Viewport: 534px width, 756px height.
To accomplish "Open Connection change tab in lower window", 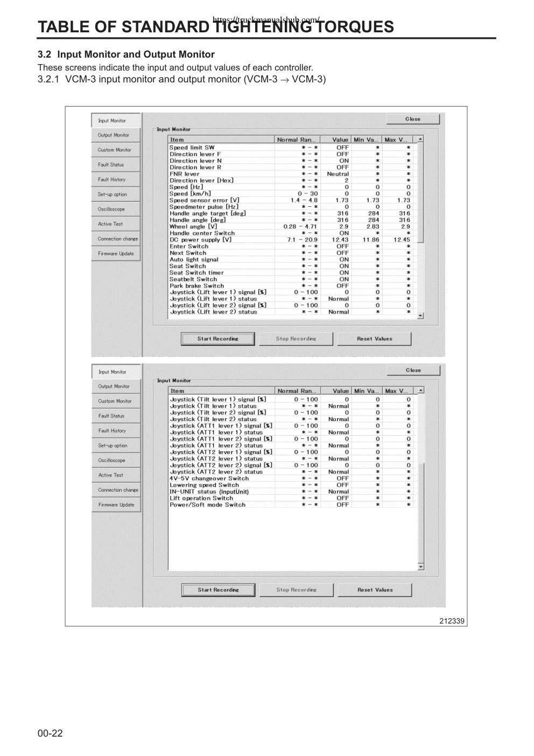I will tap(116, 490).
